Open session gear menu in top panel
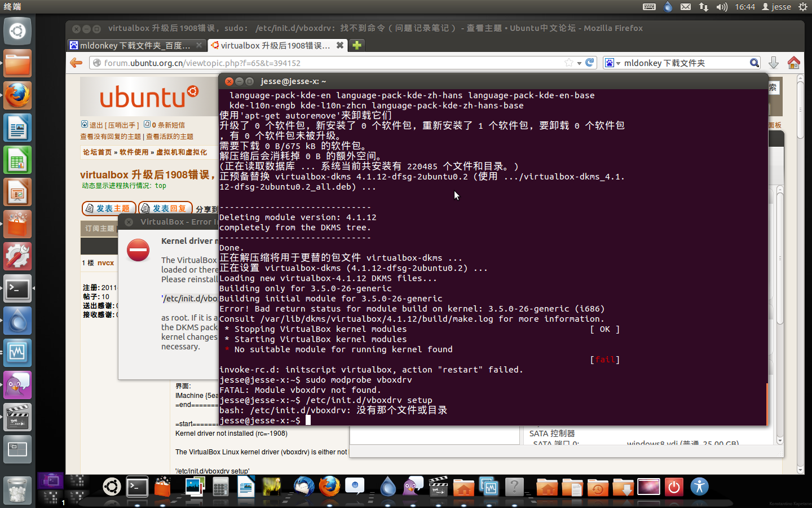This screenshot has height=508, width=812. tap(802, 7)
